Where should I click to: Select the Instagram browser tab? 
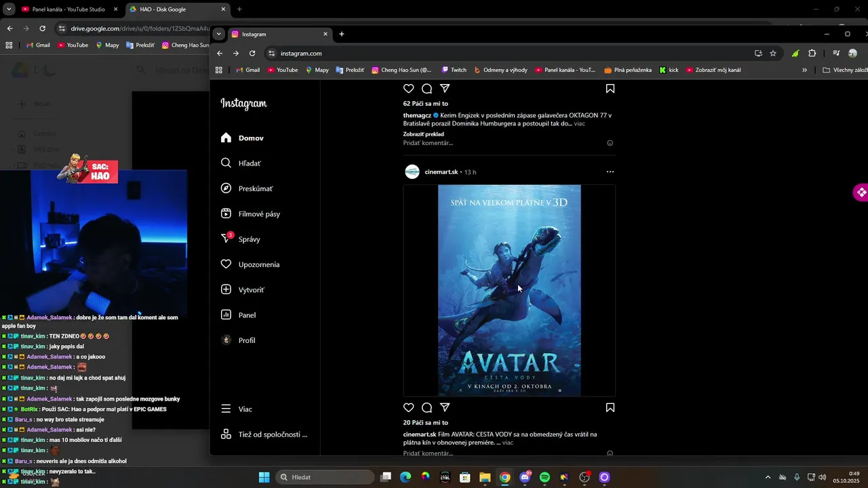(279, 34)
